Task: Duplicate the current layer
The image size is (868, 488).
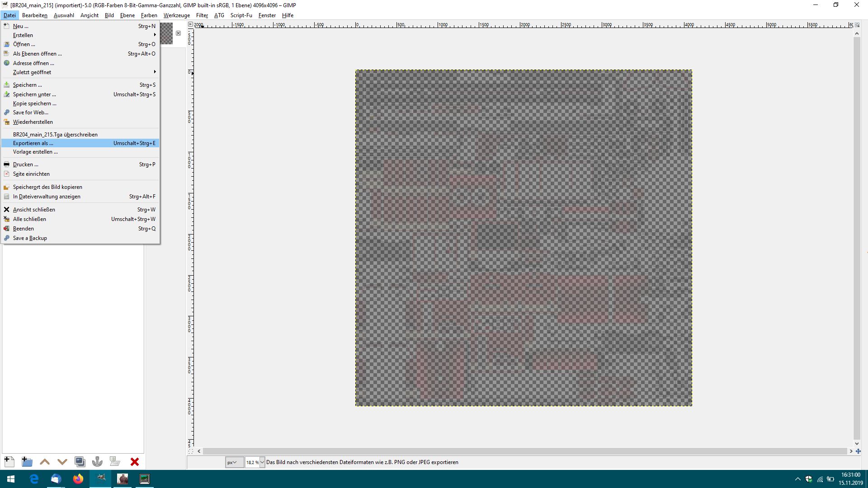Action: coord(80,461)
